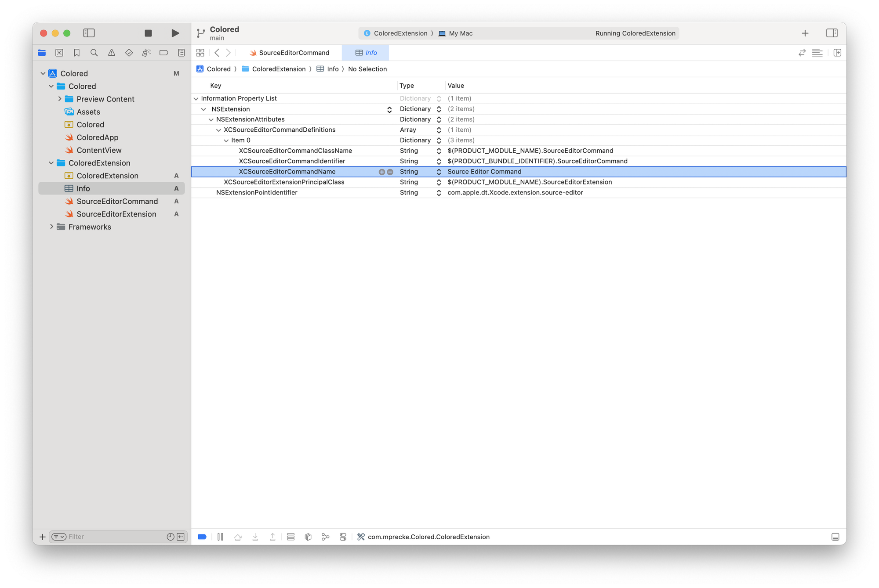Image resolution: width=879 pixels, height=588 pixels.
Task: Select the Info editor tab
Action: (x=366, y=53)
